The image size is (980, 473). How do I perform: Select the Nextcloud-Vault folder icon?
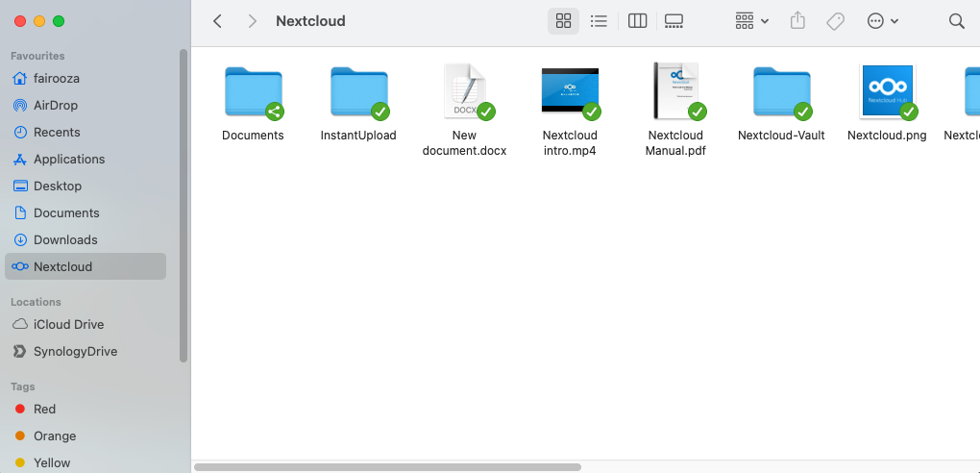[782, 92]
